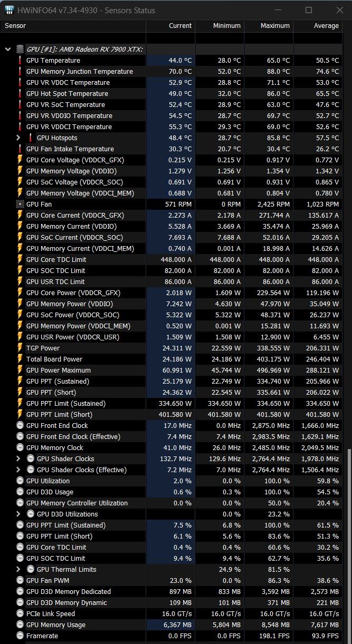This screenshot has width=352, height=644.
Task: Click lightning icon of GPU Power Maximum
Action: [20, 370]
